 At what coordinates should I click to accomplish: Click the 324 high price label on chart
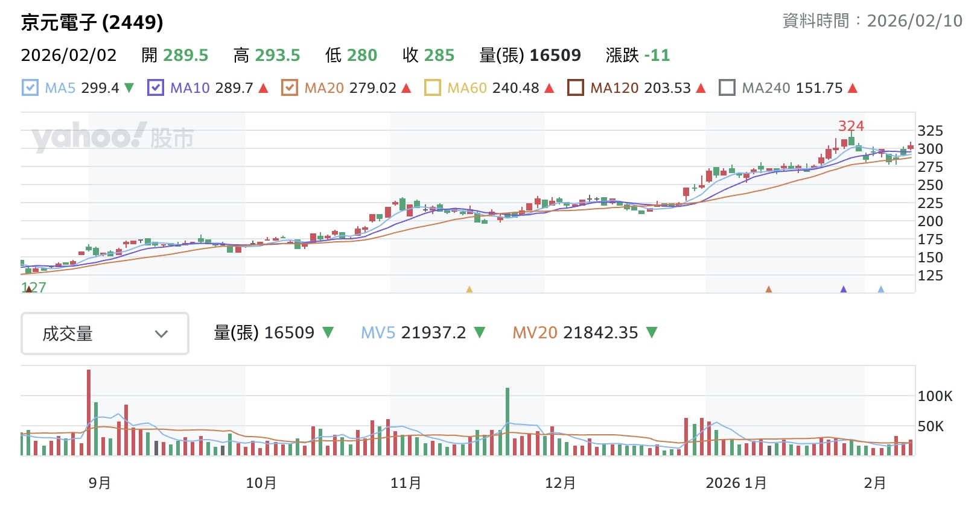[850, 126]
